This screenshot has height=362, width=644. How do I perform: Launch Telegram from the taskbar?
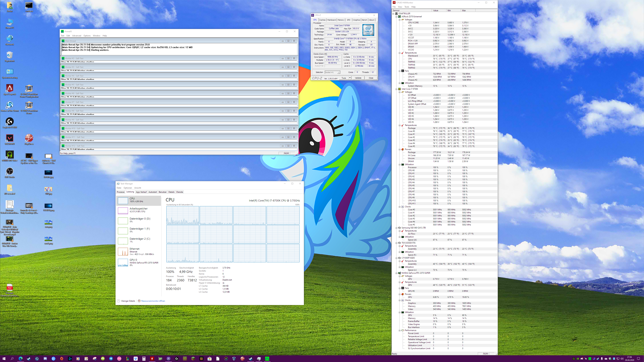pyautogui.click(x=111, y=359)
